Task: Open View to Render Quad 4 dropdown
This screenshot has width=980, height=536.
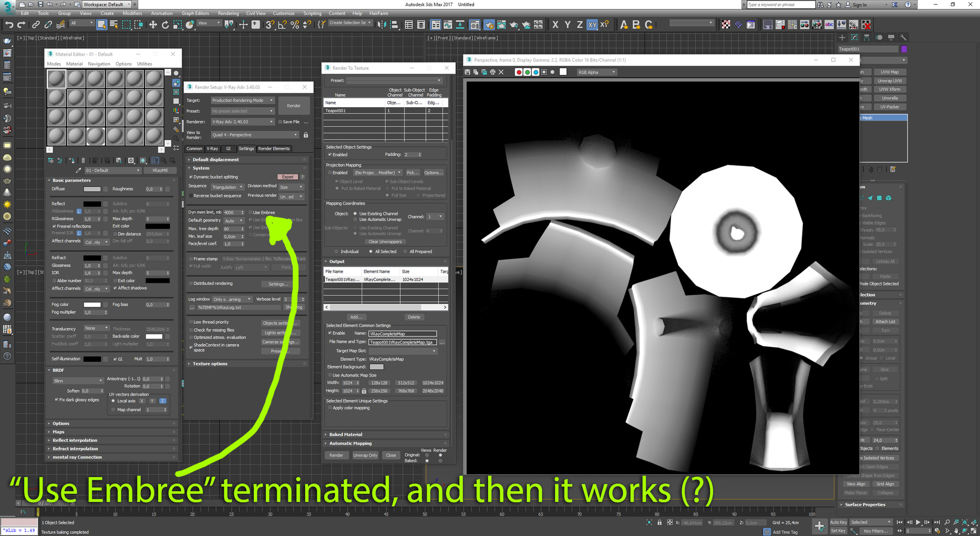Action: coord(255,135)
